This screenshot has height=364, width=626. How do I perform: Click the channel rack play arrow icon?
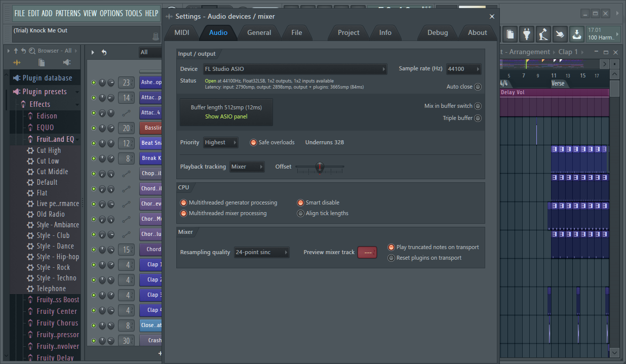(x=93, y=52)
